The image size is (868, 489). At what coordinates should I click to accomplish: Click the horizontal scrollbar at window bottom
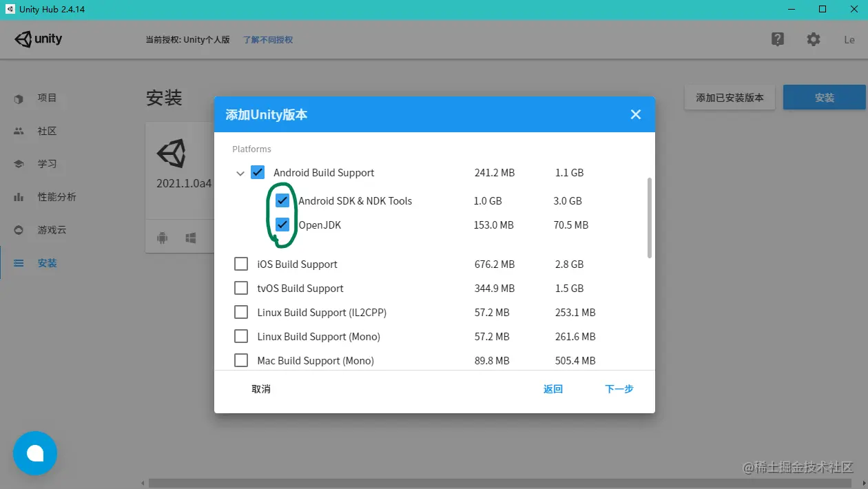pyautogui.click(x=502, y=483)
